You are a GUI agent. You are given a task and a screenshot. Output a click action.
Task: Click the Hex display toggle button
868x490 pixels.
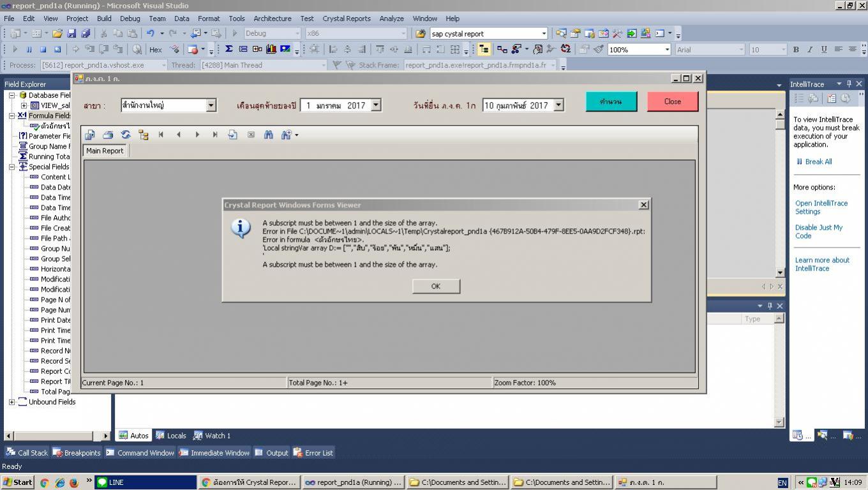[156, 49]
